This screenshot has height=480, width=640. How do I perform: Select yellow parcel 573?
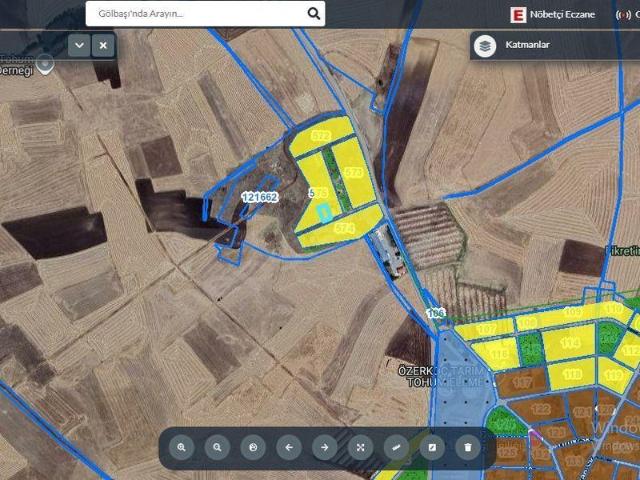click(x=353, y=172)
